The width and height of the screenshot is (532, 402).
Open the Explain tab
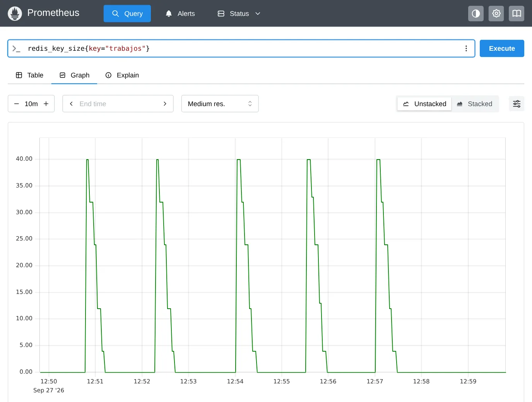coord(122,75)
